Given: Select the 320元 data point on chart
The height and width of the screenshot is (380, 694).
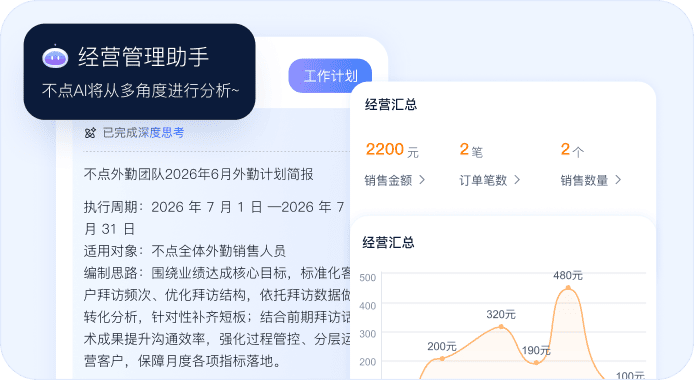Looking at the screenshot, I should tap(501, 327).
